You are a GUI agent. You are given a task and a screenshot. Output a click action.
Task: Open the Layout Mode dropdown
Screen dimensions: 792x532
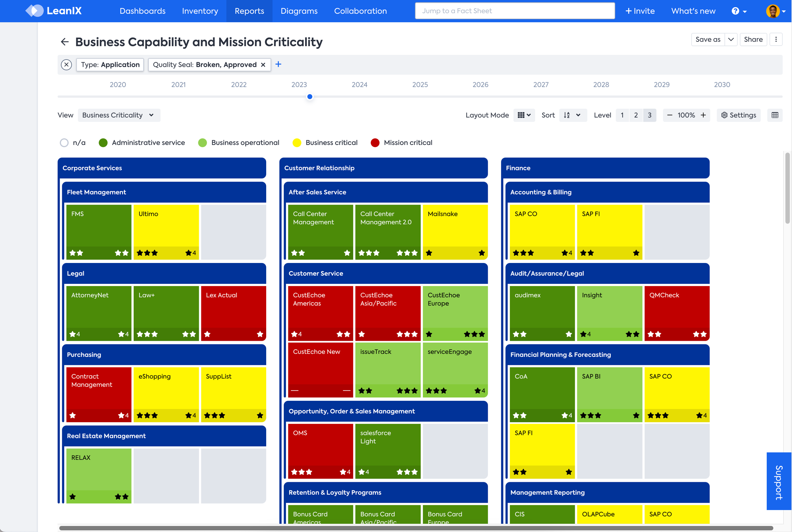524,115
